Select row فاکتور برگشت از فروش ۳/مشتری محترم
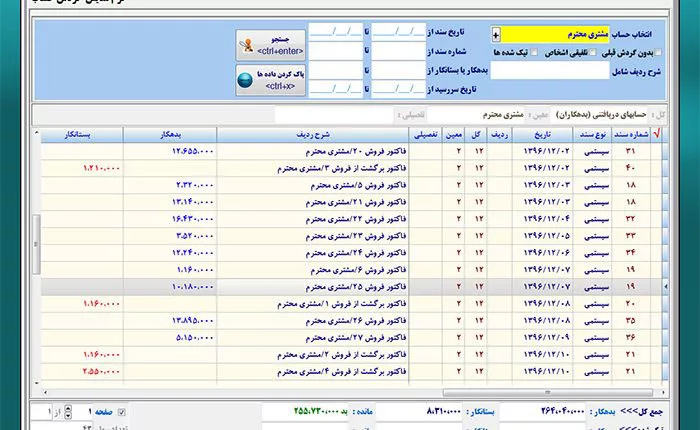The image size is (700, 430). pyautogui.click(x=351, y=168)
